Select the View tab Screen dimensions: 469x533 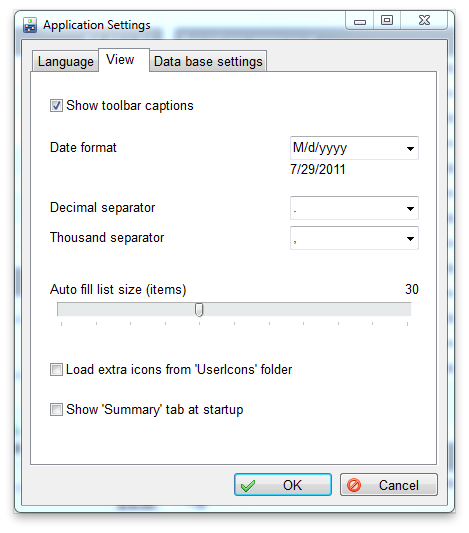click(x=124, y=60)
